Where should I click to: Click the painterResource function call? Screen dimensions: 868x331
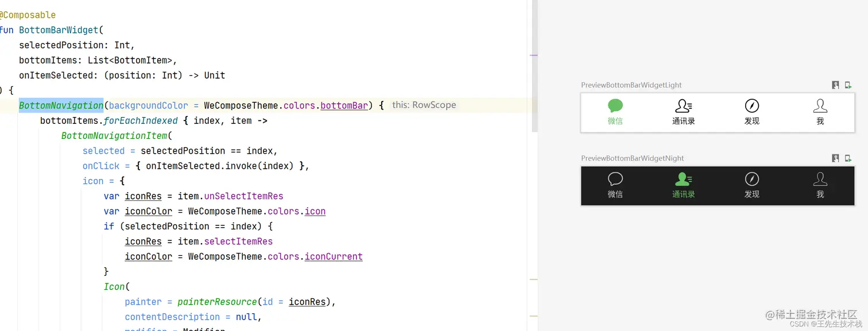click(217, 302)
